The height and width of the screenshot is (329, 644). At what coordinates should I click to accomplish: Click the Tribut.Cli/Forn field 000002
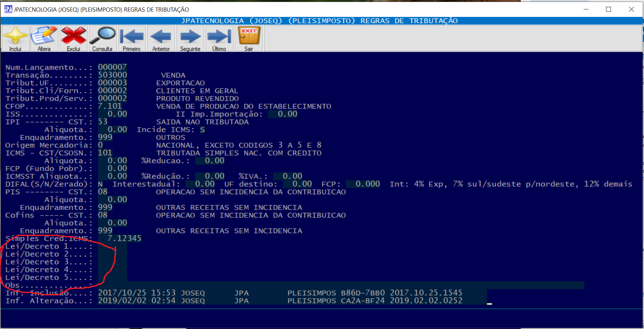[x=113, y=90]
